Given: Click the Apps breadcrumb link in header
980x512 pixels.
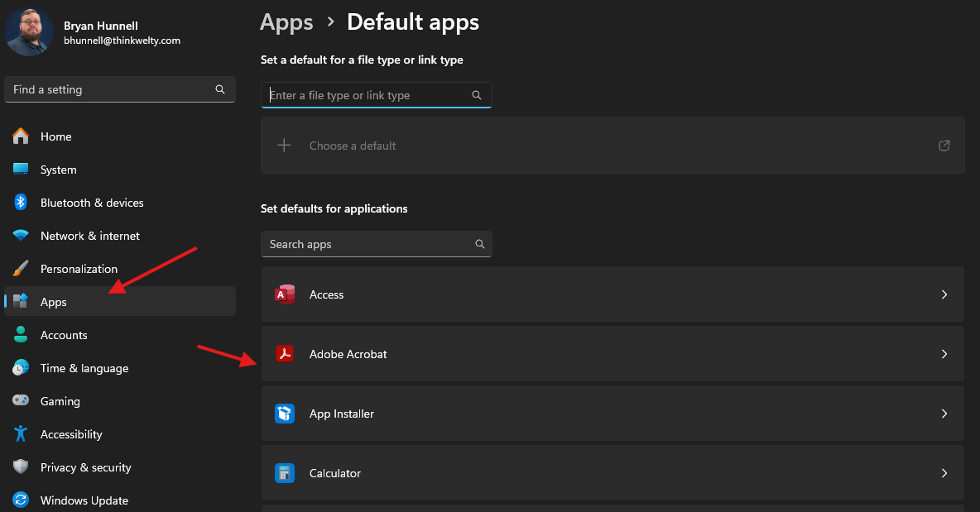Looking at the screenshot, I should coord(286,22).
